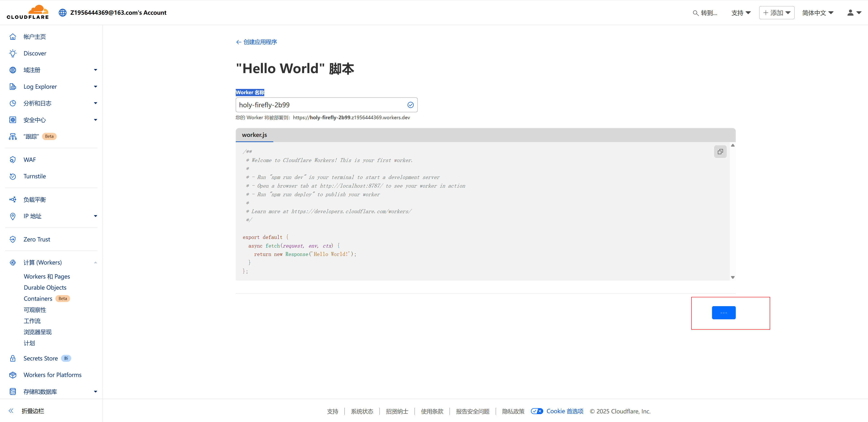Open 计划 menu item

(x=29, y=343)
